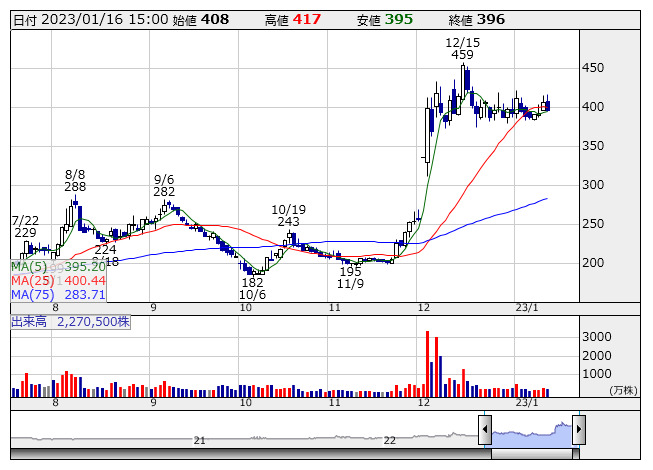This screenshot has height=470, width=653.
Task: Click the scrollbar track left of thumb
Action: 250,453
